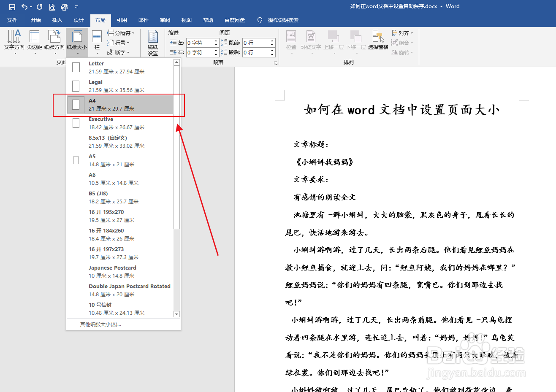The height and width of the screenshot is (392, 556).
Task: Switch to the 视图 ribbon tab
Action: tap(186, 20)
